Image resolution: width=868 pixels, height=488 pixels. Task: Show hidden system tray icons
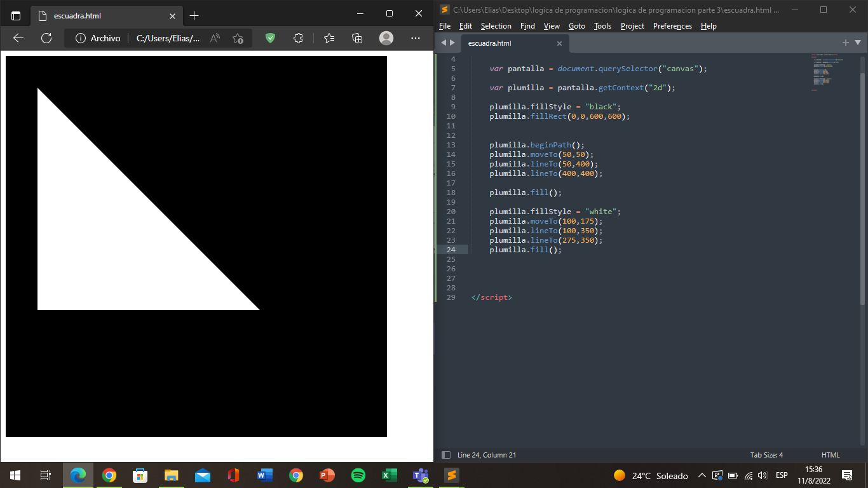pyautogui.click(x=702, y=475)
